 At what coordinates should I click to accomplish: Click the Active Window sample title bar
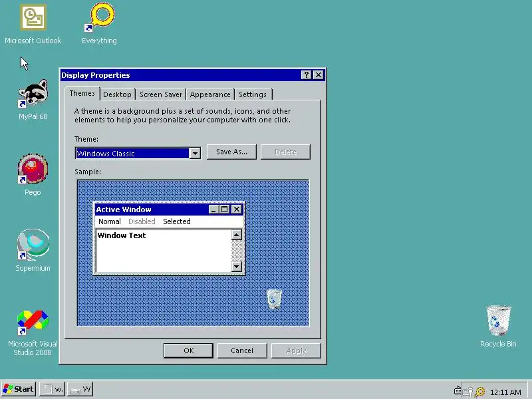click(x=152, y=209)
